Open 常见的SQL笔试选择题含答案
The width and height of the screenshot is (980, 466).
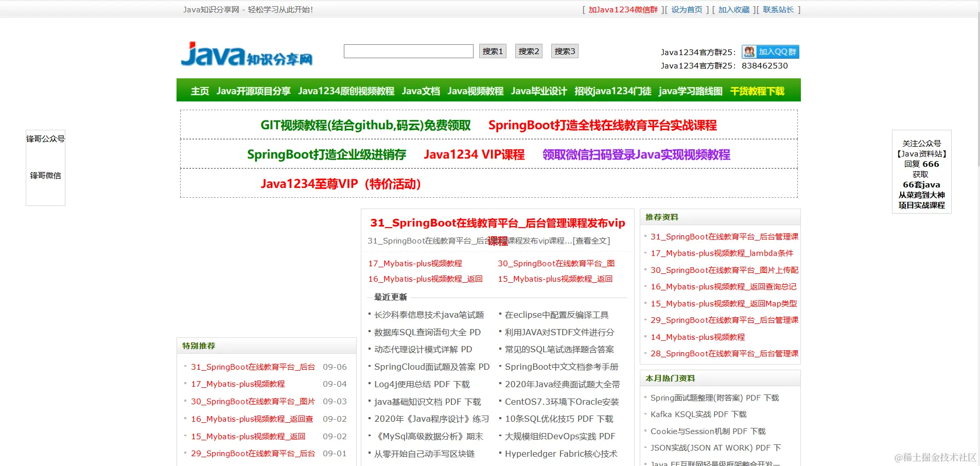[559, 349]
